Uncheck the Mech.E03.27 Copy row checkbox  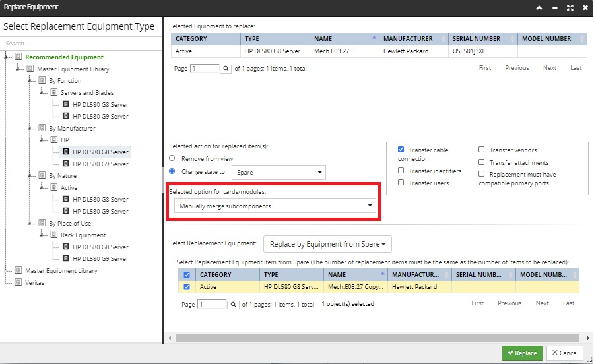click(187, 287)
